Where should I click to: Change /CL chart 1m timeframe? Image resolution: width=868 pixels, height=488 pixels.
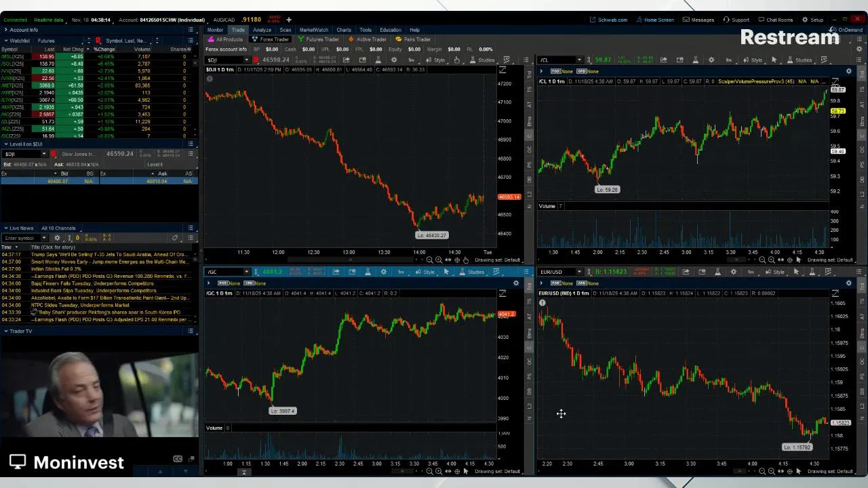click(x=729, y=60)
